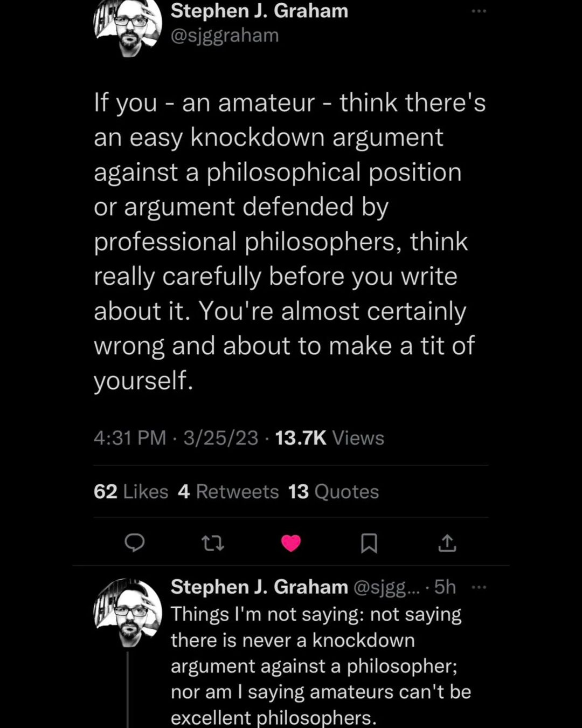Toggle the bookmark icon

(x=369, y=543)
